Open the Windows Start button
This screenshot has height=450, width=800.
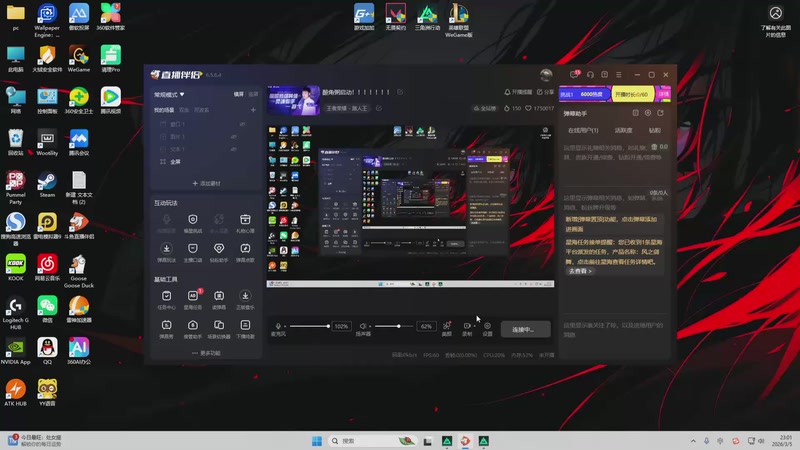point(317,441)
